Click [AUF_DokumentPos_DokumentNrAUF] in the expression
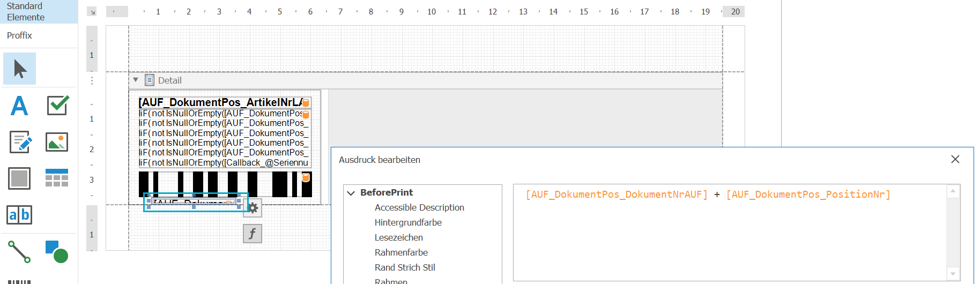980x284 pixels. (617, 195)
